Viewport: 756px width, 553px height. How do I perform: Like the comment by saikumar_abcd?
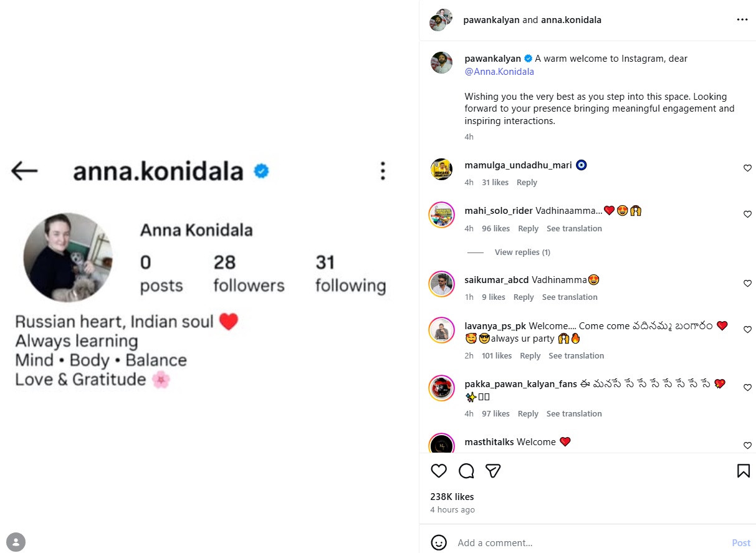click(747, 284)
